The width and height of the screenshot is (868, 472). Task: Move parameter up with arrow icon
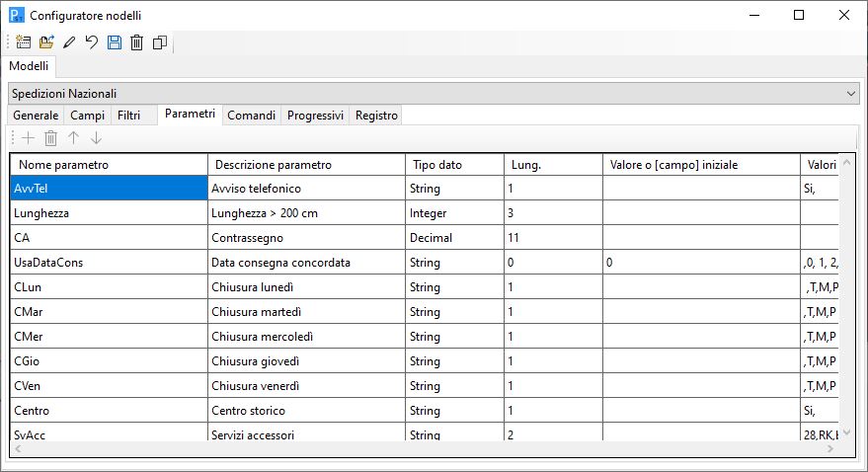click(x=74, y=138)
